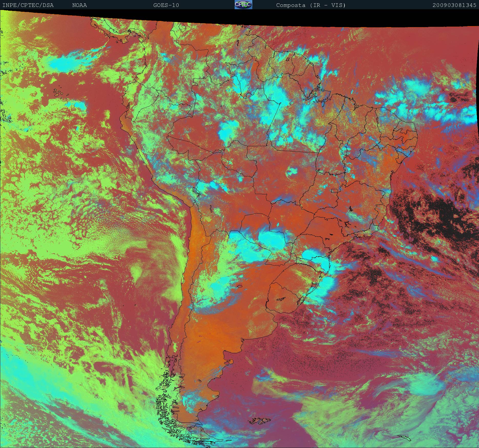Click the 'NOAA' label in the header
Viewport: 479px width, 448px height.
pyautogui.click(x=80, y=5)
